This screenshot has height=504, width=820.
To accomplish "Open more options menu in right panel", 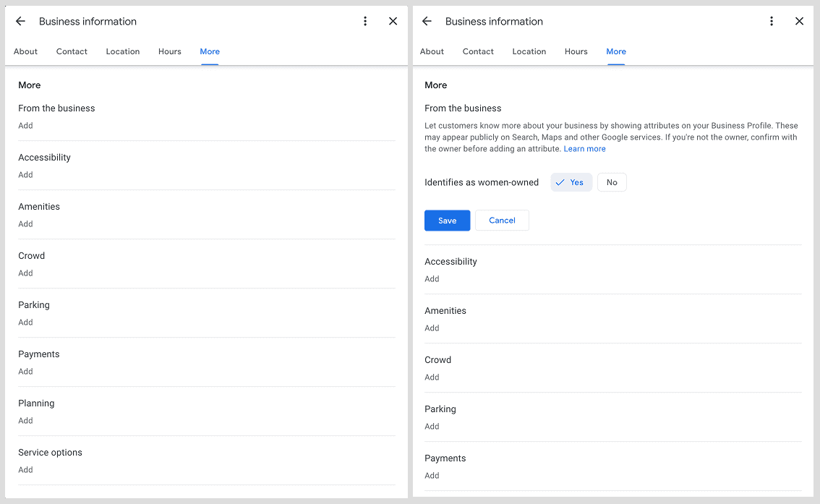I will [772, 22].
